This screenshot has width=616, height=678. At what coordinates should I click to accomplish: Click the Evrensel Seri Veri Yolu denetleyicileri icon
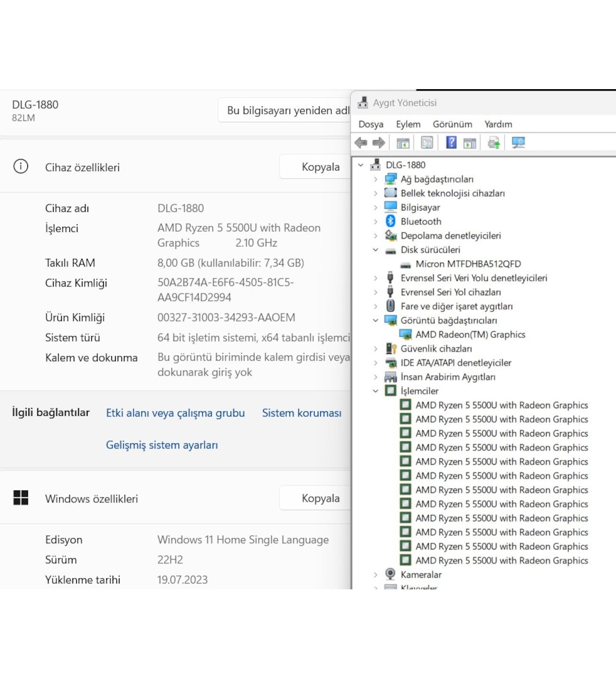[x=390, y=277]
